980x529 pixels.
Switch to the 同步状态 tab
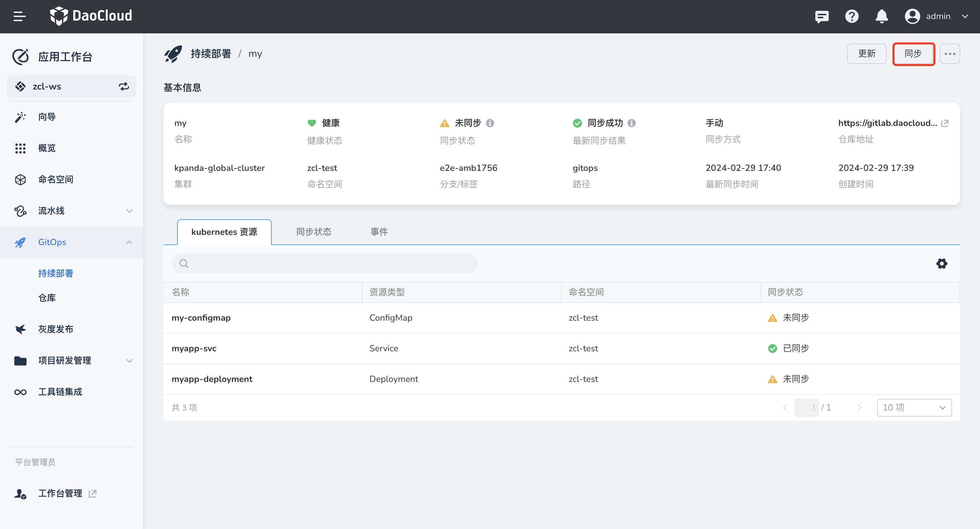click(x=314, y=232)
